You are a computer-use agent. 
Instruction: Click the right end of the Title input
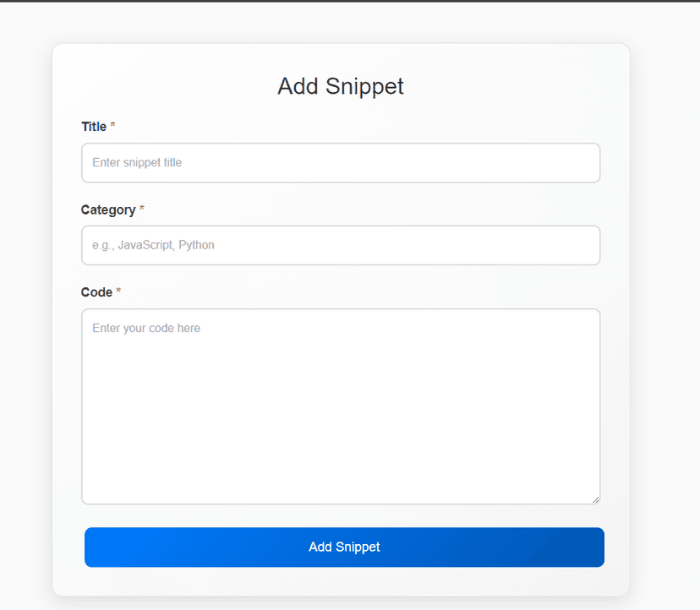point(583,163)
